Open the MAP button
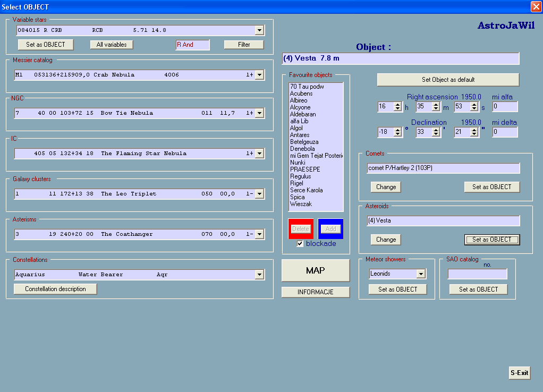This screenshot has width=543, height=392. (x=316, y=270)
